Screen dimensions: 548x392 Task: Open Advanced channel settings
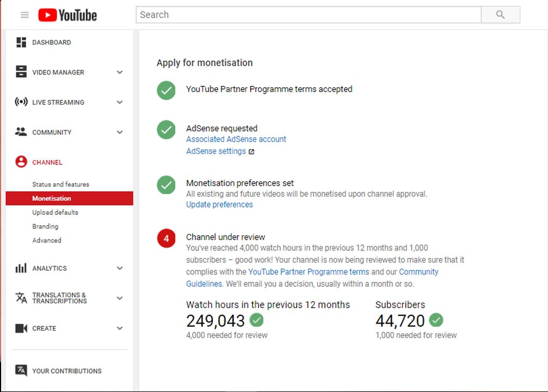tap(46, 240)
